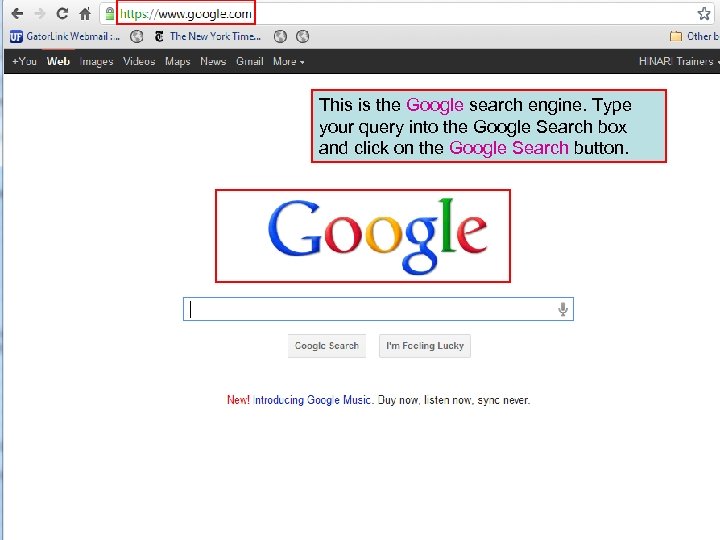Click the address bar URL field
Image resolution: width=720 pixels, height=540 pixels.
[406, 14]
